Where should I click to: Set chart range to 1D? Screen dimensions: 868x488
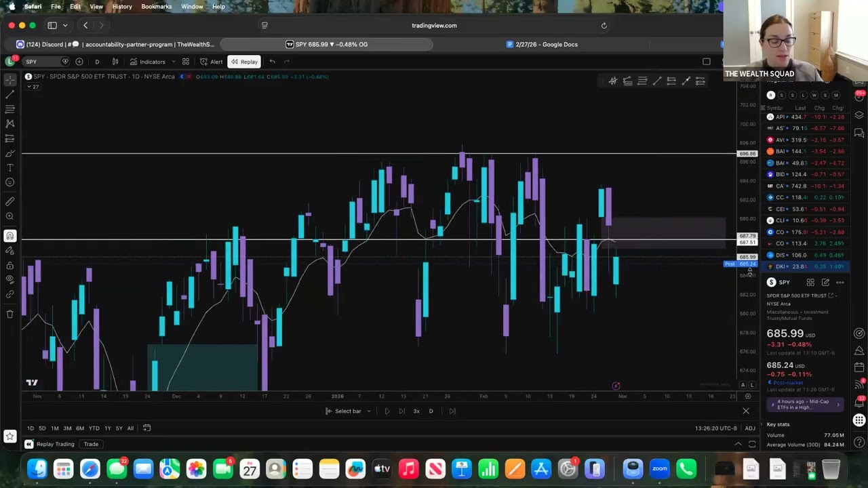pos(31,428)
